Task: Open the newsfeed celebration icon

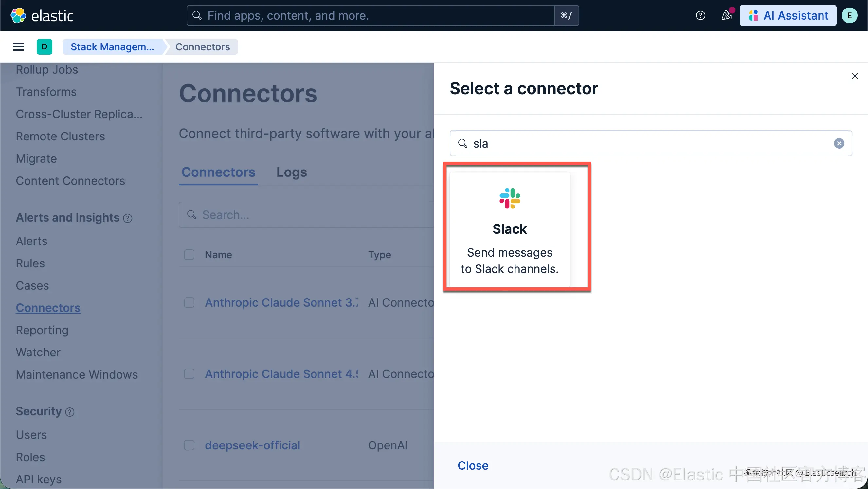Action: coord(727,15)
